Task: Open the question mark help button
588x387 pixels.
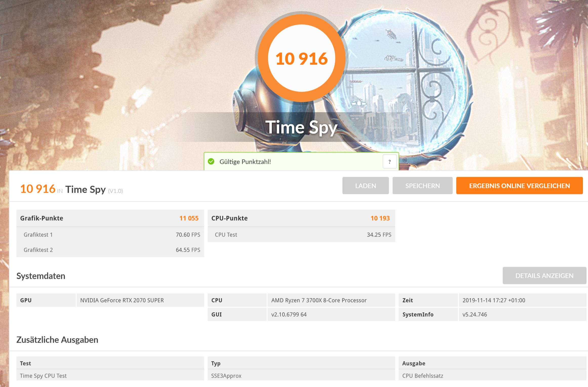Action: [389, 162]
